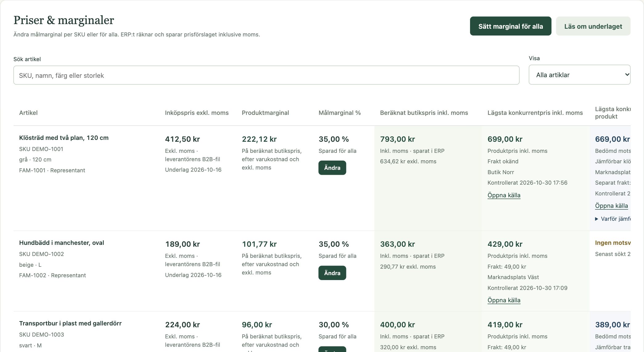Click the text 'FAM-1002 · Representant'
The image size is (644, 352).
[52, 275]
